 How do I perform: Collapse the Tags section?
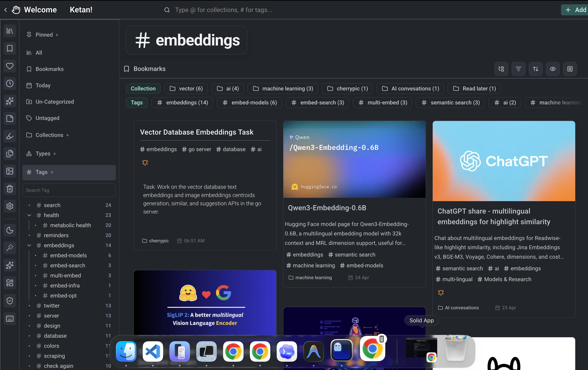tap(52, 172)
